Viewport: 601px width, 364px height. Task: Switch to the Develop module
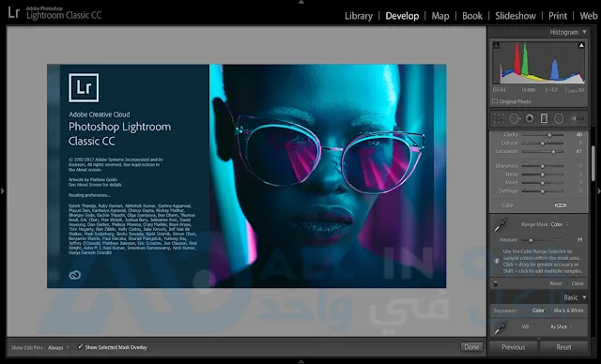pyautogui.click(x=402, y=16)
